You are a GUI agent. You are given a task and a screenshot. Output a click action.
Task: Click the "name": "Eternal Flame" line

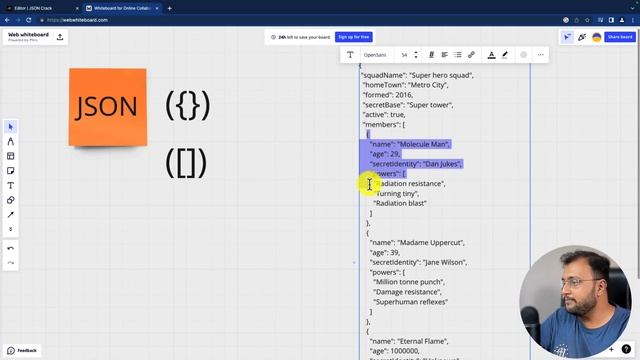(409, 341)
